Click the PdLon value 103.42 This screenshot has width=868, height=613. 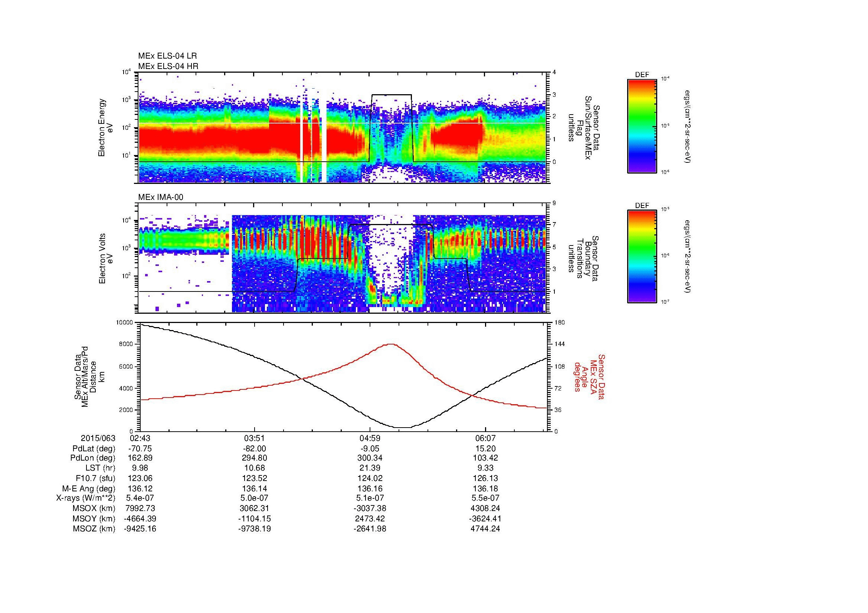[485, 458]
